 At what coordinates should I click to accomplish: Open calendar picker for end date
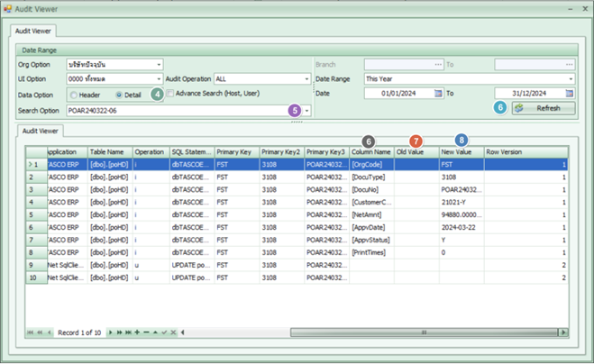569,93
